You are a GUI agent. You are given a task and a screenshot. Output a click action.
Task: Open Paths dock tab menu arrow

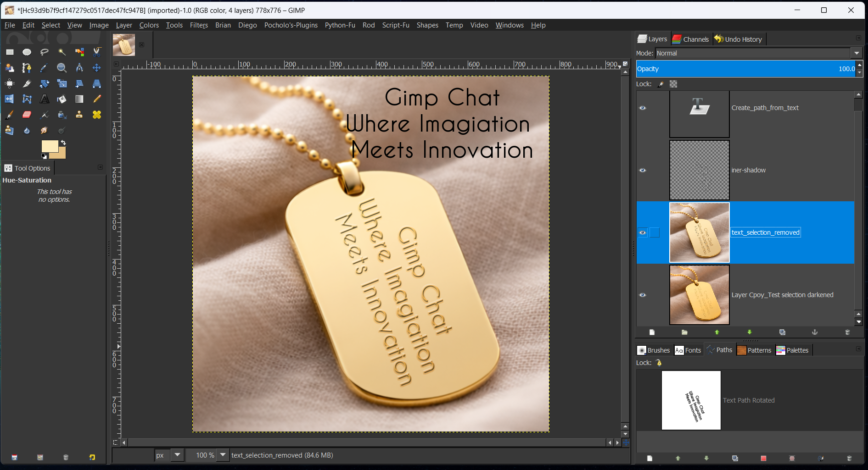point(858,349)
